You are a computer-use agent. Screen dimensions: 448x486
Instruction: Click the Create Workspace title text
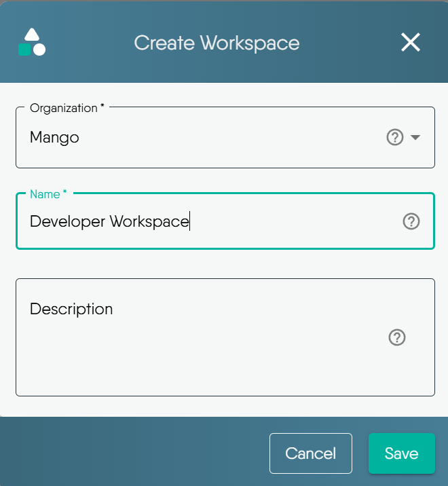[217, 43]
